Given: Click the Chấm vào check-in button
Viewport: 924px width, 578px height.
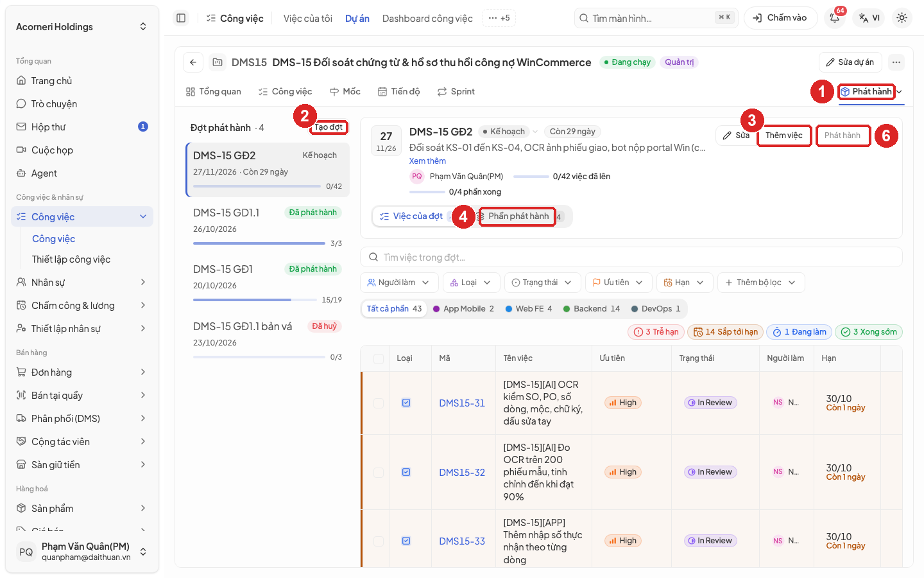Looking at the screenshot, I should coord(780,18).
